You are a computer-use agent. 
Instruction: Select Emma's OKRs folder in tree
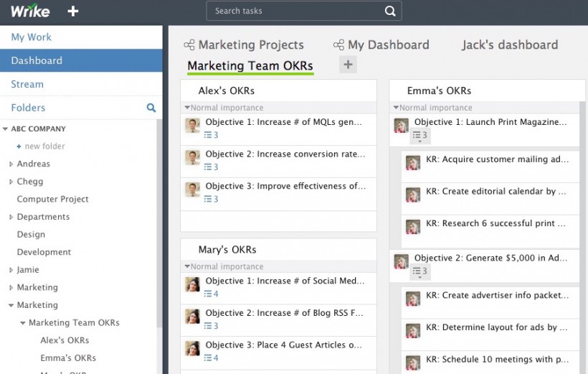point(68,358)
